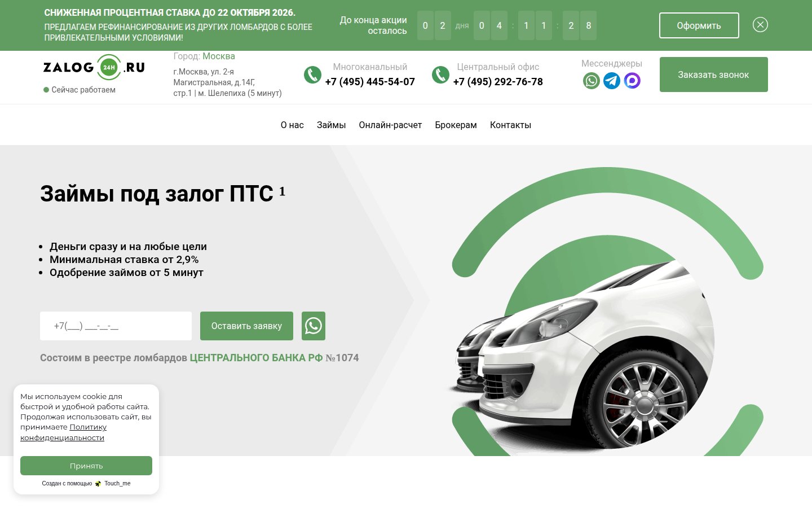Call the number +7 (495) 445-54-07
The image size is (812, 508).
370,82
